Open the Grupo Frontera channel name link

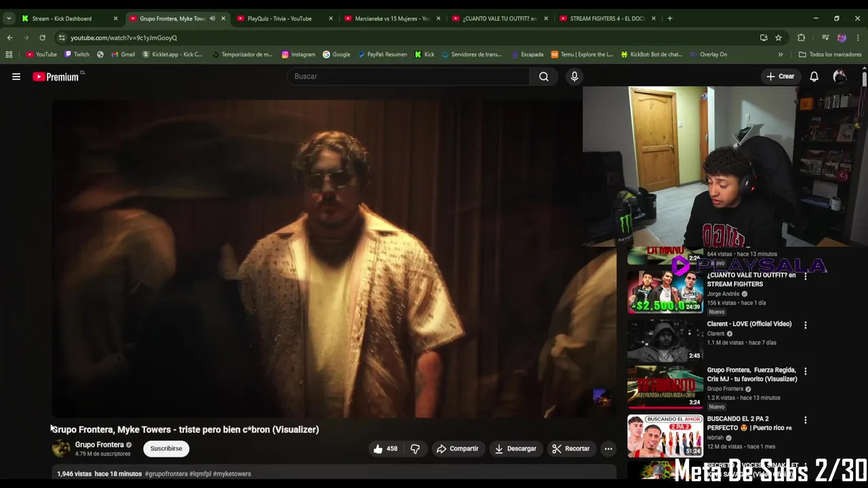coord(99,445)
